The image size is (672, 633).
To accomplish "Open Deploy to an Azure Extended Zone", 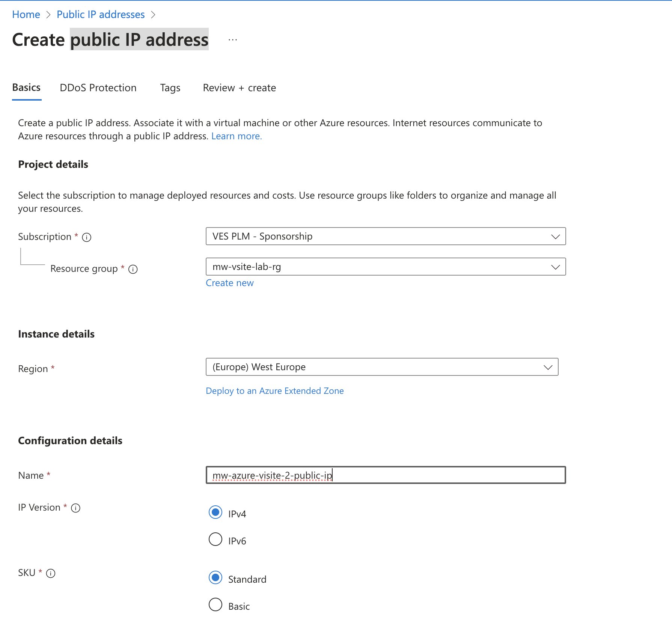I will coord(274,390).
